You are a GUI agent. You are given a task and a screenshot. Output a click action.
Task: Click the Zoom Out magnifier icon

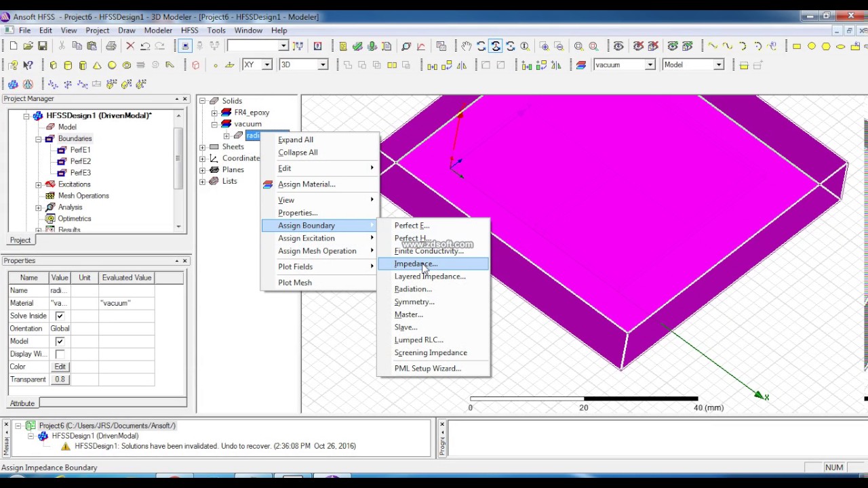click(559, 46)
